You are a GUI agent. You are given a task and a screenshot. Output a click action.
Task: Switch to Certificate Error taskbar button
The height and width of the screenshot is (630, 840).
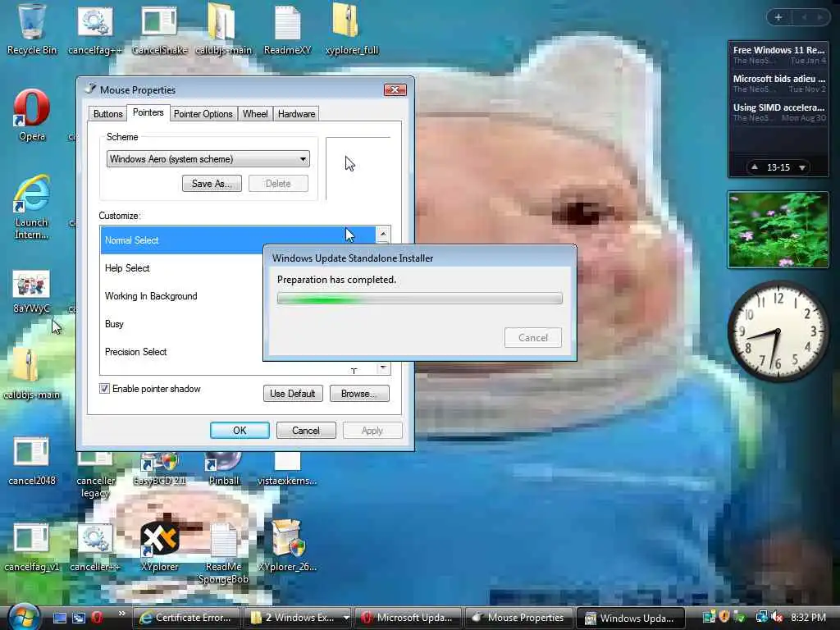(x=185, y=618)
